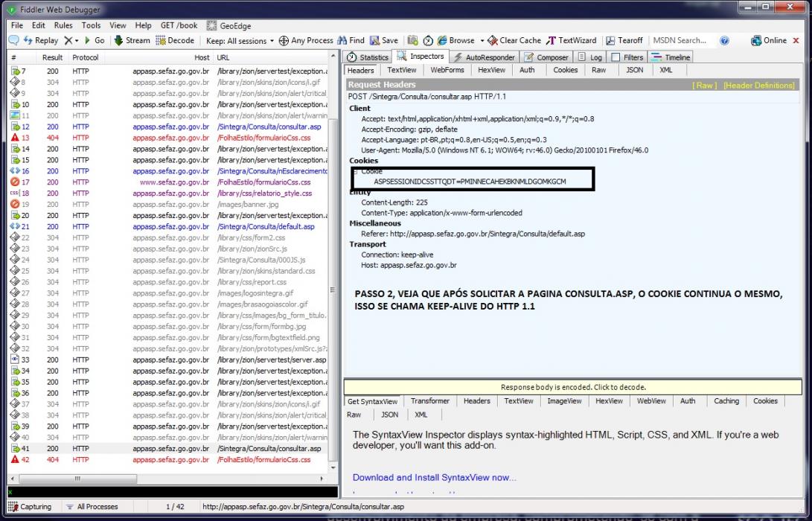Screen dimensions: 812x521
Task: Click the Save toolbar button
Action: [x=384, y=40]
